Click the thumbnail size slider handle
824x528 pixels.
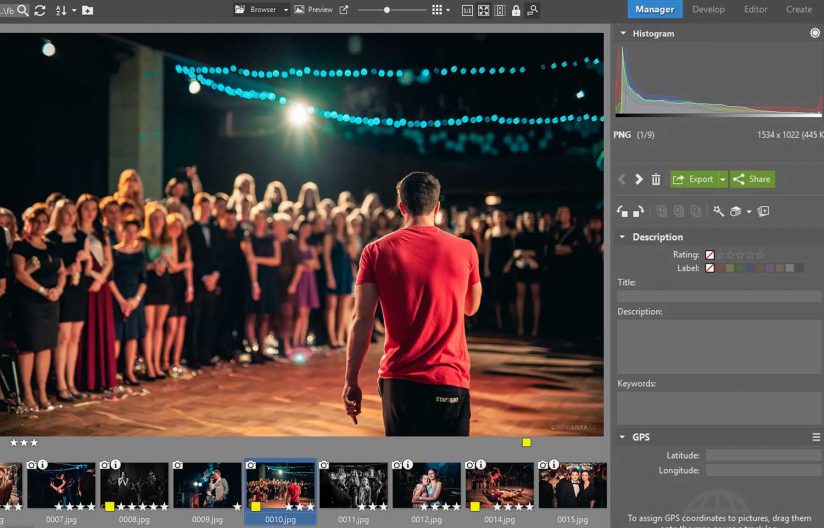click(387, 10)
